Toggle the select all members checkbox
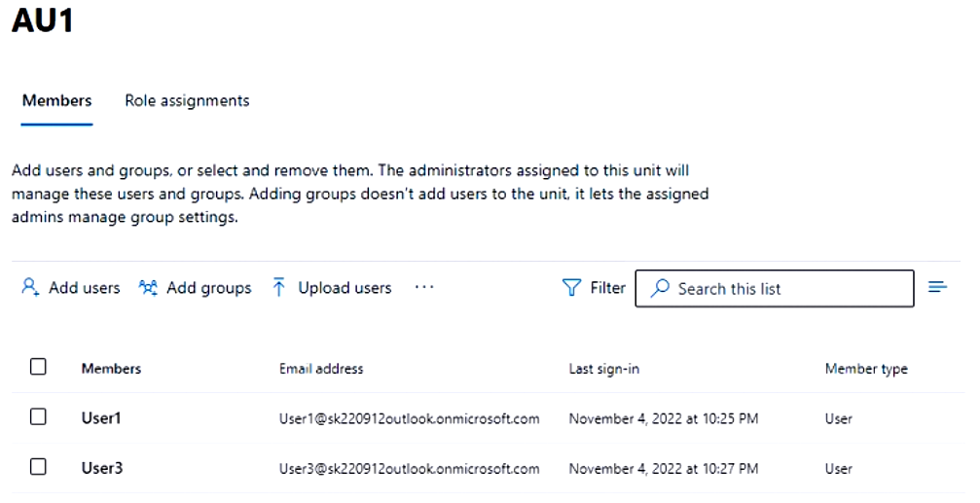 tap(38, 368)
